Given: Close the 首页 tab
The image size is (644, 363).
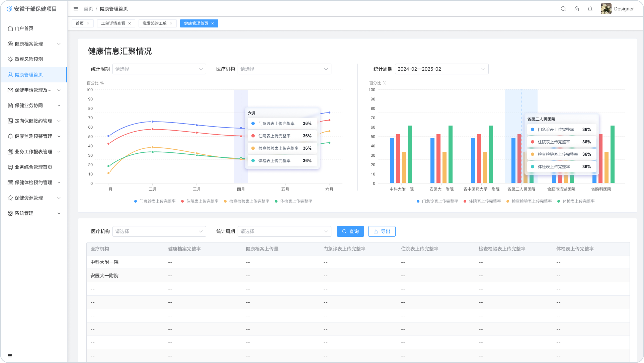Looking at the screenshot, I should point(88,23).
